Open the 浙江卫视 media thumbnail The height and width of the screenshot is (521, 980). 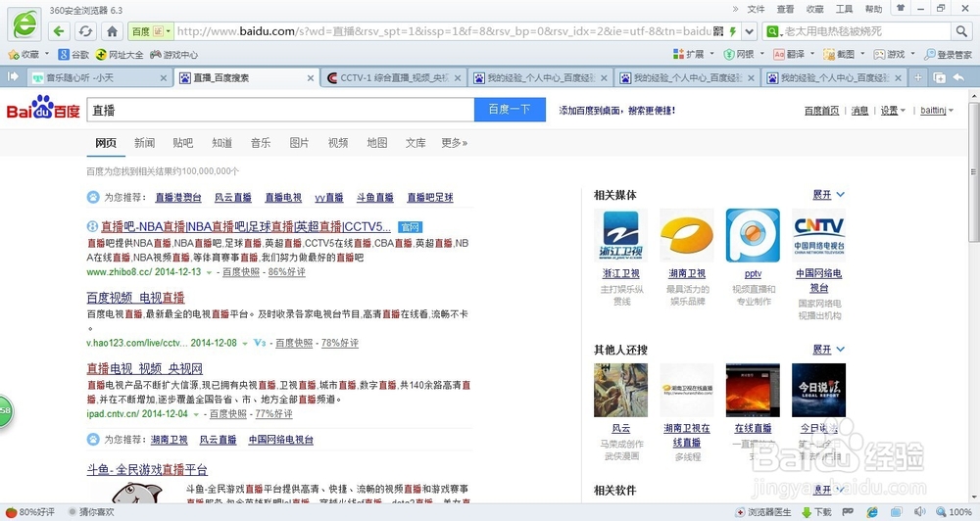tap(620, 235)
